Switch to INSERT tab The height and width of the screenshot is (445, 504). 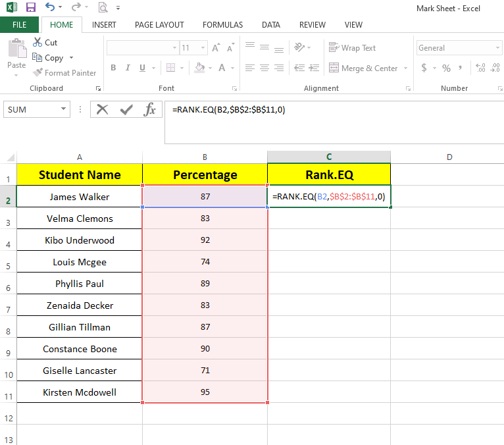(104, 25)
